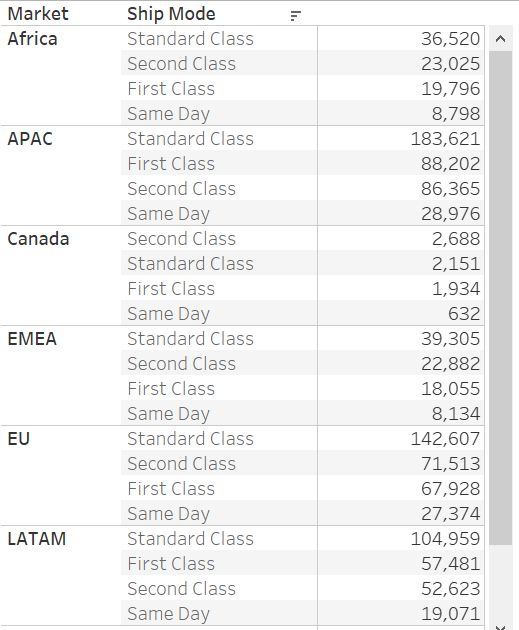Select the EMEA market row header
519x630 pixels.
tap(32, 339)
